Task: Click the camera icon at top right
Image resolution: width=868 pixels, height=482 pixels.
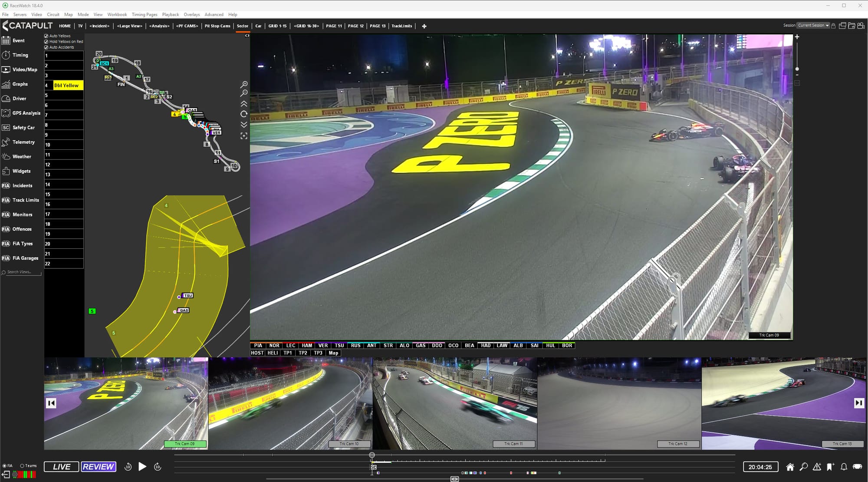Action: [x=861, y=26]
